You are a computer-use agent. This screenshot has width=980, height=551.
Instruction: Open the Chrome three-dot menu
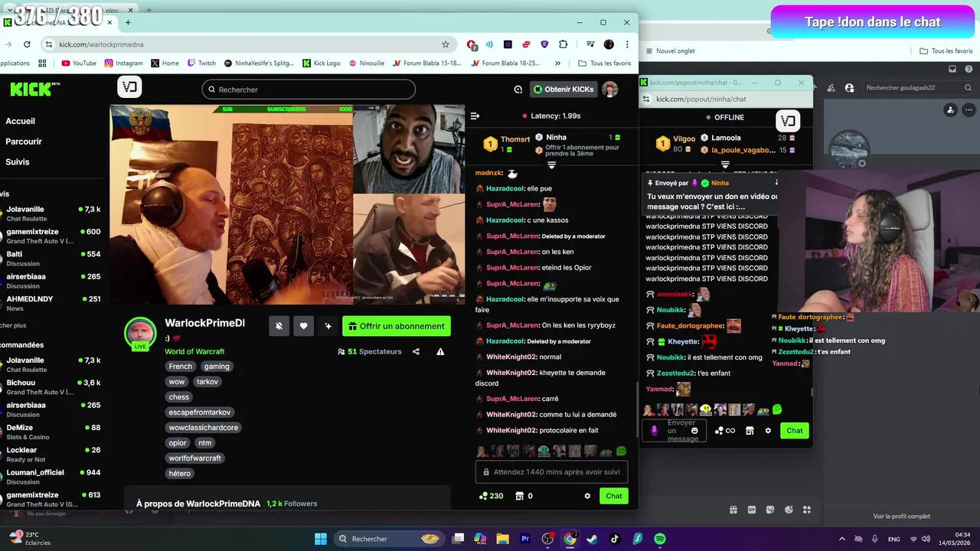tap(627, 44)
